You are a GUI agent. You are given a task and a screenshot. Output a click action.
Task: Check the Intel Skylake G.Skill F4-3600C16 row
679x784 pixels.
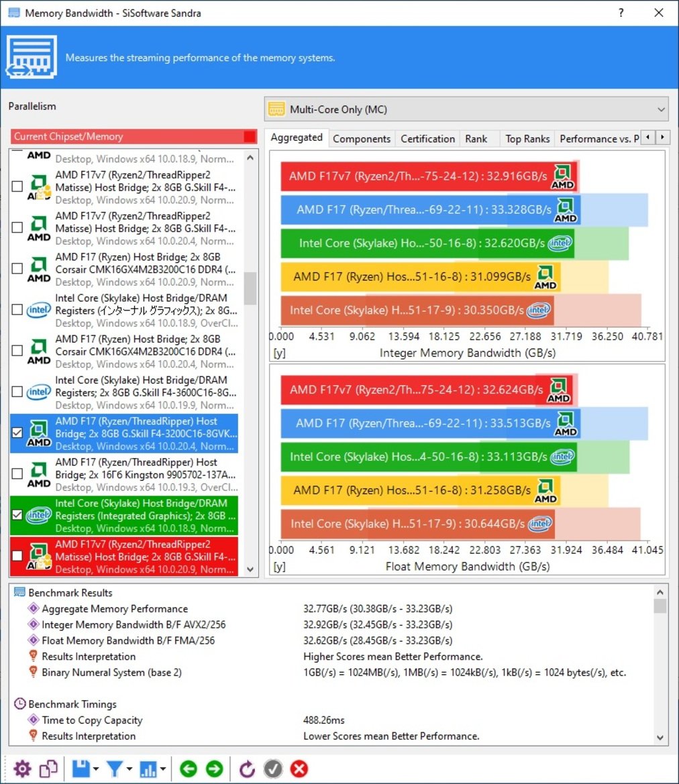tap(17, 392)
